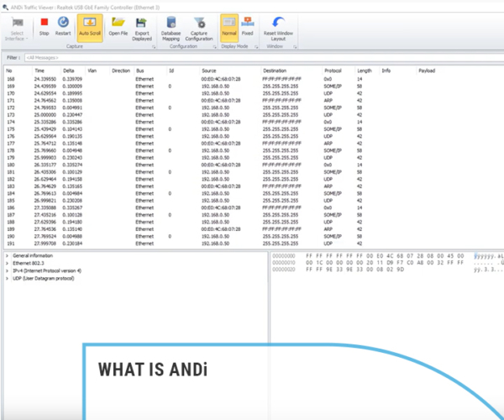The height and width of the screenshot is (420, 504).
Task: Open Capture Configuration settings
Action: click(x=199, y=29)
